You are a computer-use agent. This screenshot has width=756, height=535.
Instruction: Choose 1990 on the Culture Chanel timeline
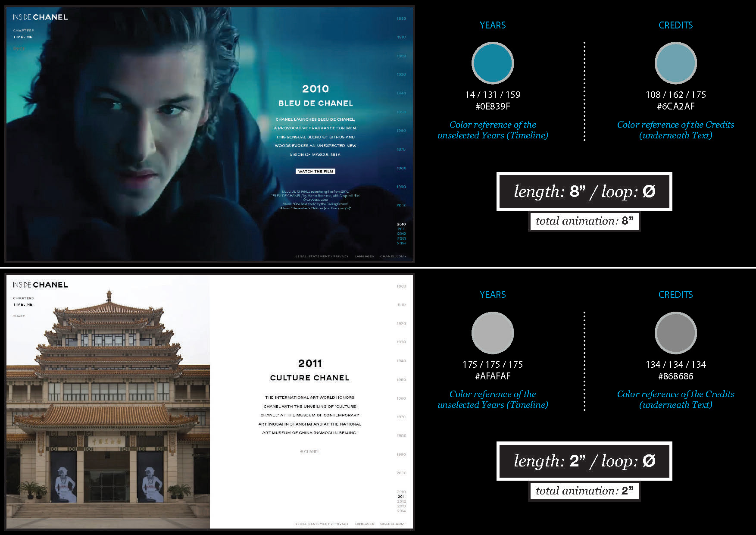click(401, 454)
